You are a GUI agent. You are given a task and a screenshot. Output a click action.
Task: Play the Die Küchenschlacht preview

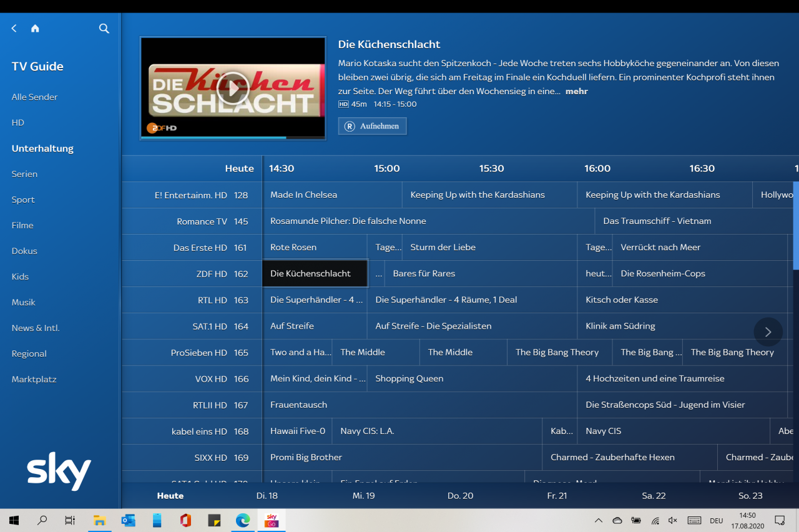[233, 88]
